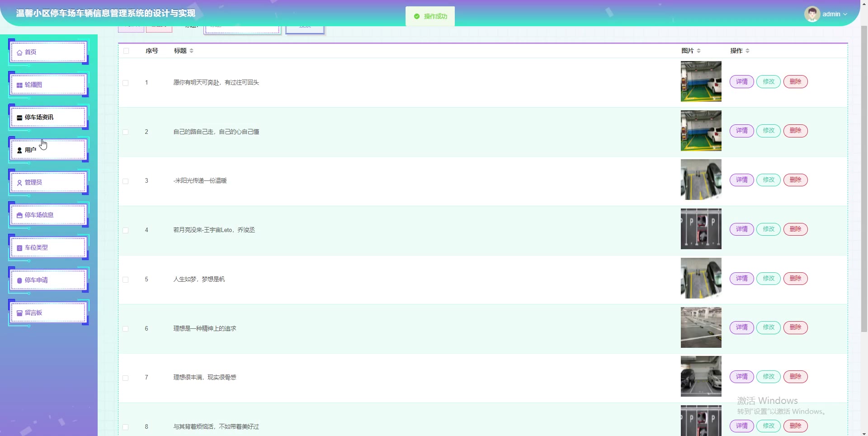
Task: Show 详情 for row 7
Action: [742, 377]
